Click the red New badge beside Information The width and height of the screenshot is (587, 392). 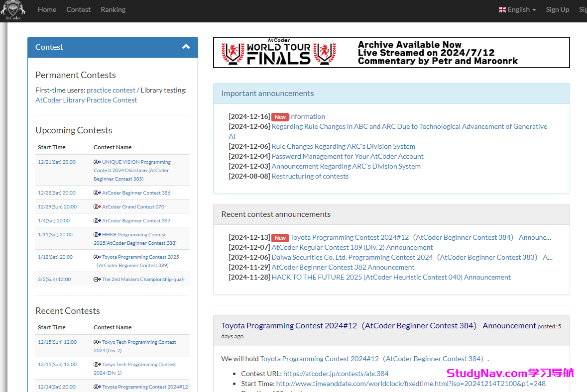(280, 117)
